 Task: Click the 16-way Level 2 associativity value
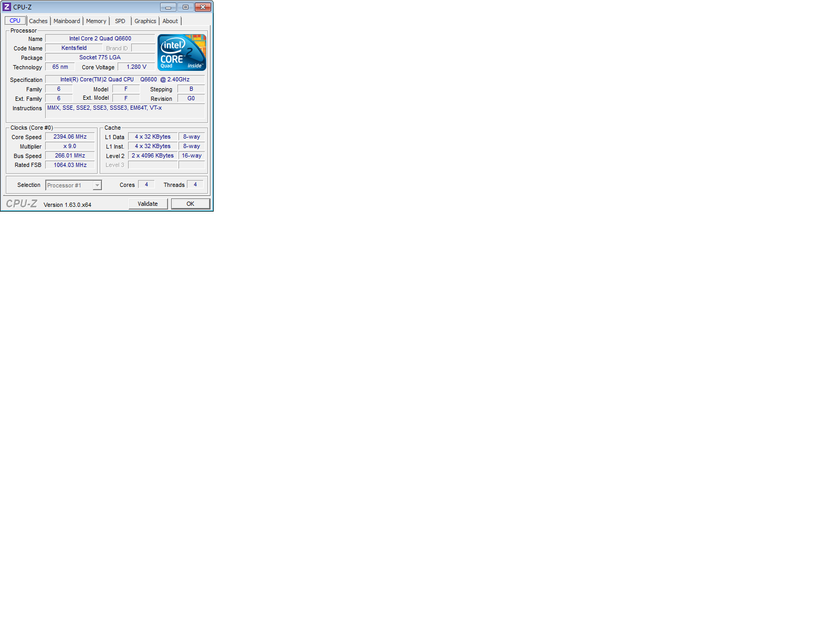(192, 155)
